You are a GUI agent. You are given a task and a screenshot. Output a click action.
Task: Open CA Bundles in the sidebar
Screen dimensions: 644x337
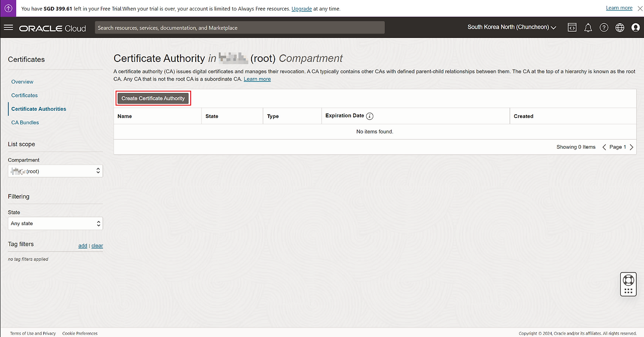coord(25,122)
